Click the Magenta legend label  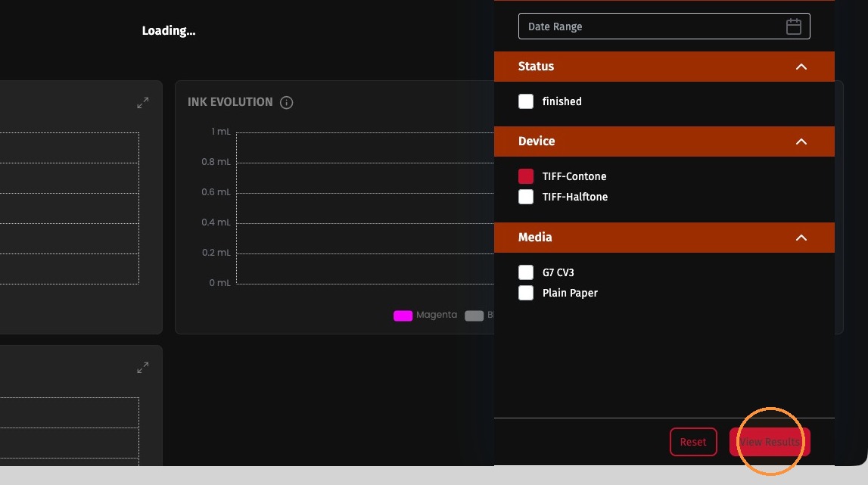[x=437, y=315]
